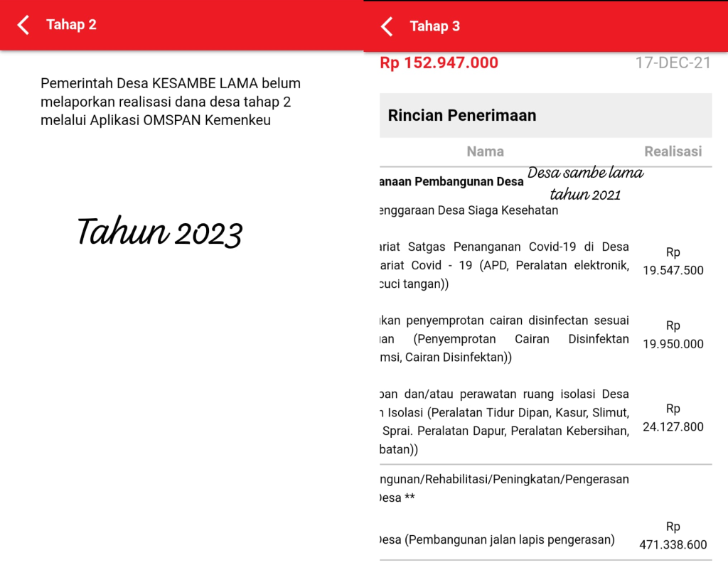This screenshot has width=728, height=570.
Task: Tap the back arrow beside Tahap 3
Action: tap(387, 26)
